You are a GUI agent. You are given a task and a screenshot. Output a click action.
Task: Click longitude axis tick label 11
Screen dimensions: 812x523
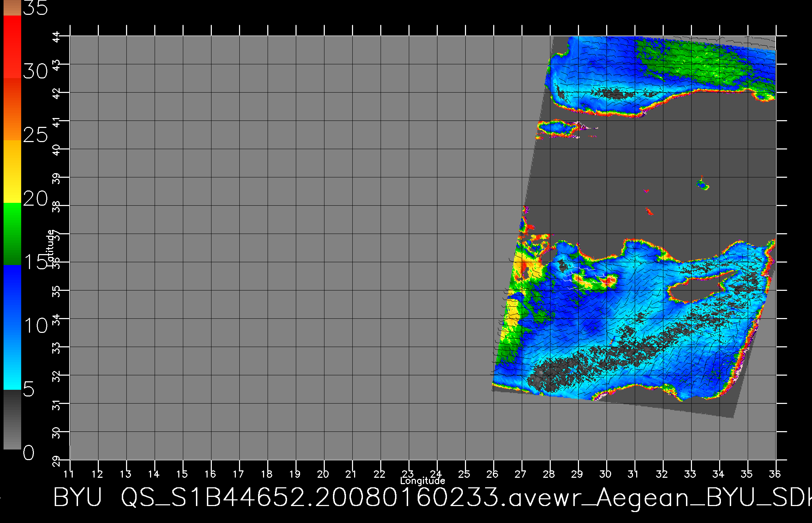click(x=69, y=474)
